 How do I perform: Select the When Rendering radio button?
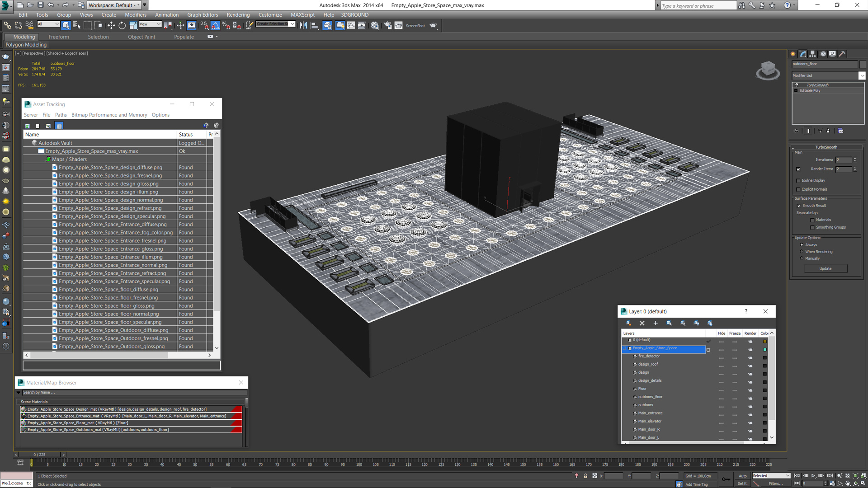pos(802,252)
